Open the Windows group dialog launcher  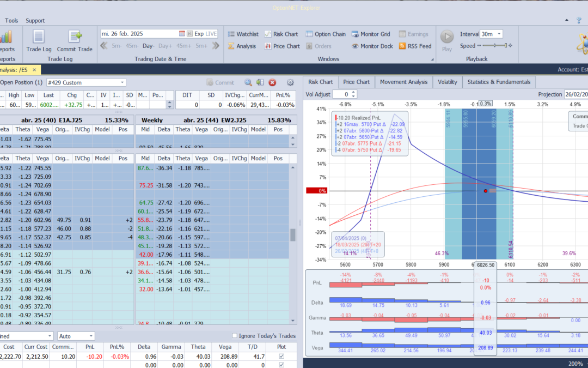[x=432, y=59]
